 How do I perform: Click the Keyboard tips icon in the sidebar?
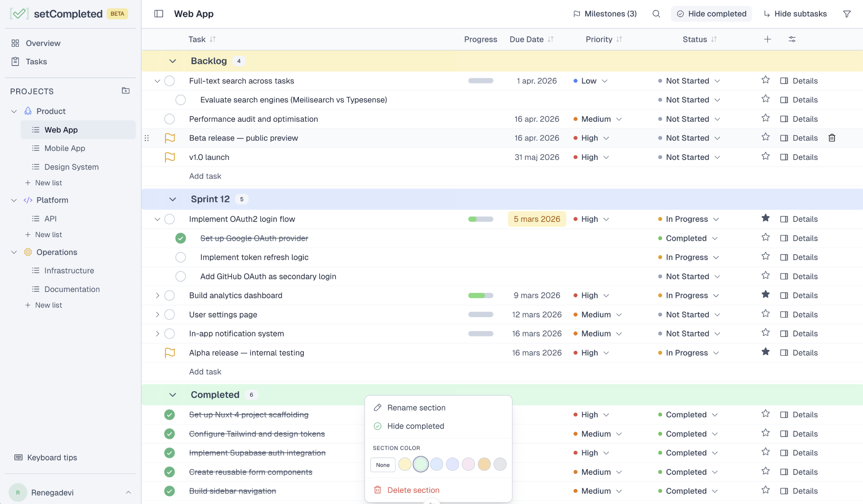pos(18,457)
